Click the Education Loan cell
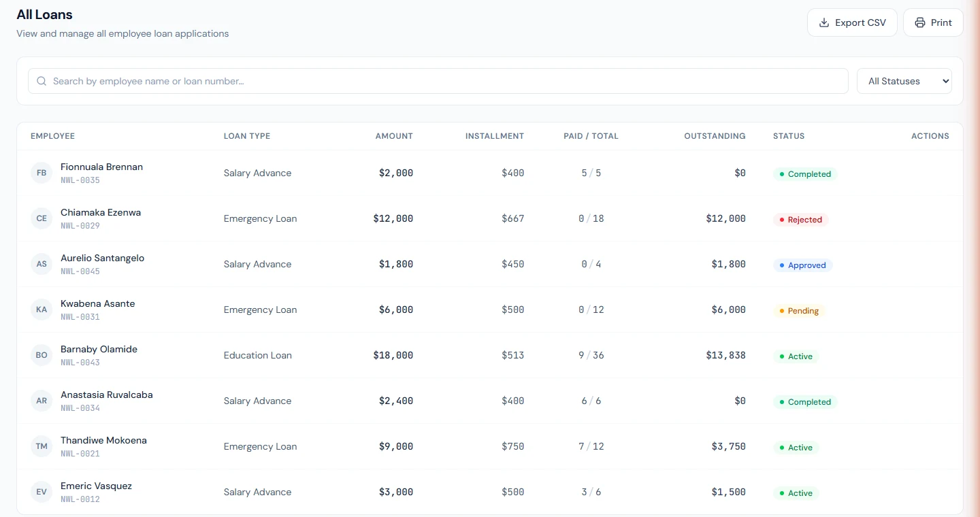 [258, 355]
